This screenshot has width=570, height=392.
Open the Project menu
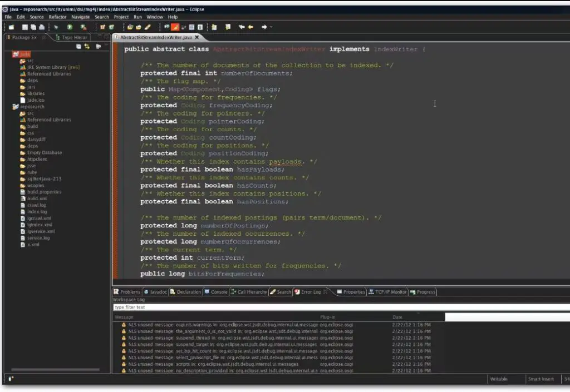tap(121, 17)
